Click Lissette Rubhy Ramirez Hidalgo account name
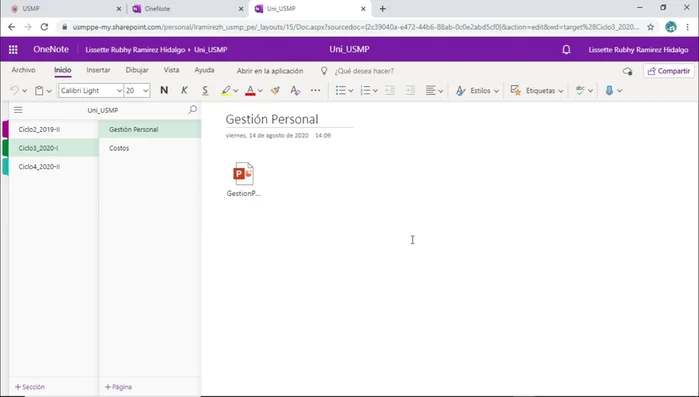 638,49
